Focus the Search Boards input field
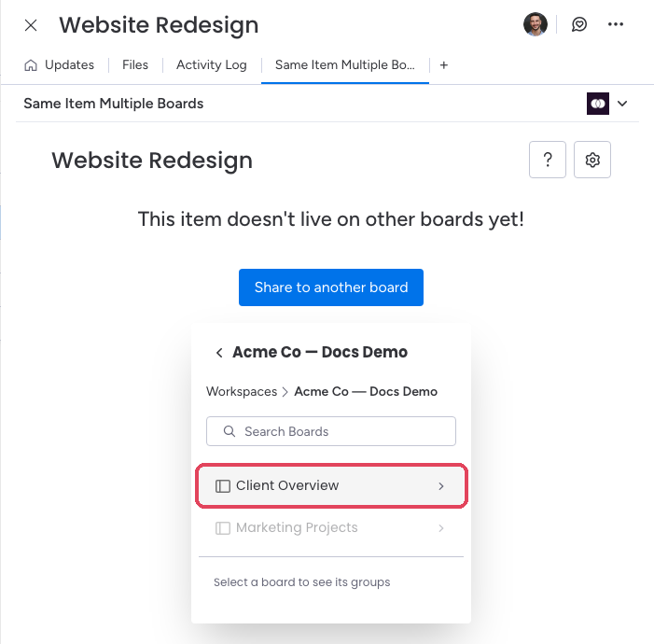654x644 pixels. click(331, 431)
